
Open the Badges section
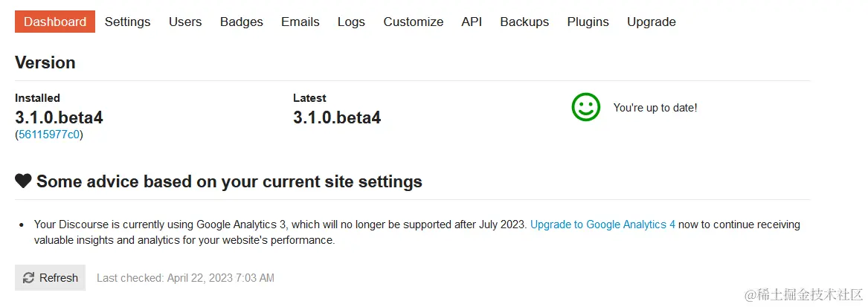coord(242,22)
